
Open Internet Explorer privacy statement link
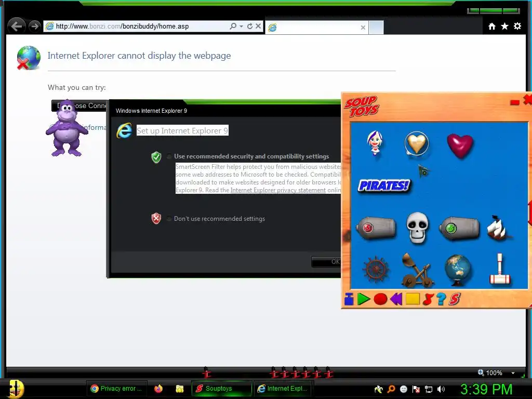278,190
